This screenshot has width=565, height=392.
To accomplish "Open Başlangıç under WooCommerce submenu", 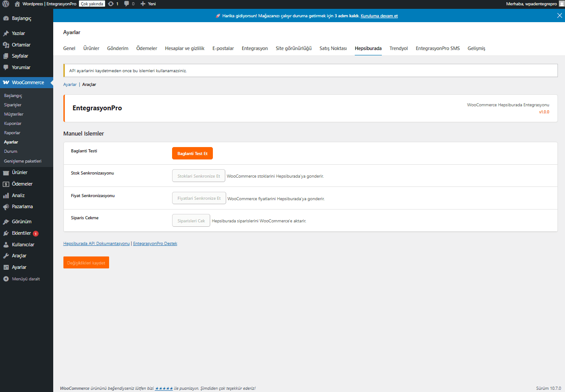I will click(x=13, y=96).
